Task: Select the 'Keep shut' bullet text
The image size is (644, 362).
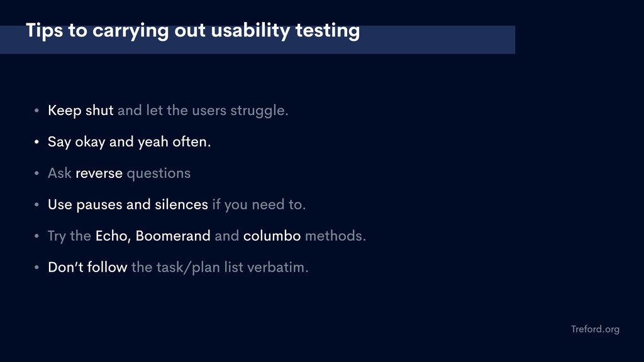Action: pyautogui.click(x=80, y=111)
